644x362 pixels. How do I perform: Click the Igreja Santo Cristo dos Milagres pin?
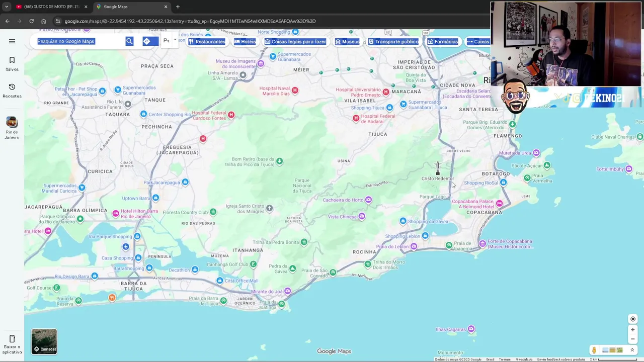[x=269, y=208]
